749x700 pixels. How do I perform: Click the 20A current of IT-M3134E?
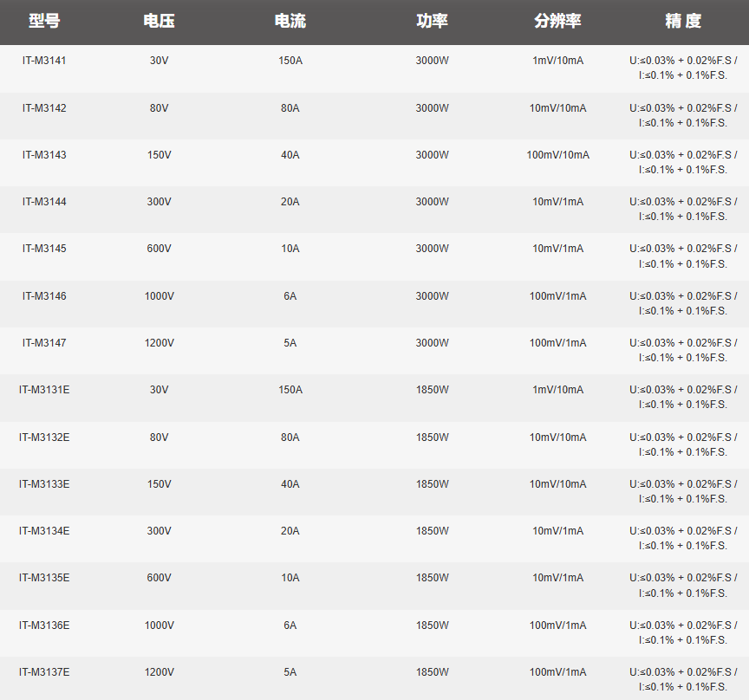coord(290,531)
